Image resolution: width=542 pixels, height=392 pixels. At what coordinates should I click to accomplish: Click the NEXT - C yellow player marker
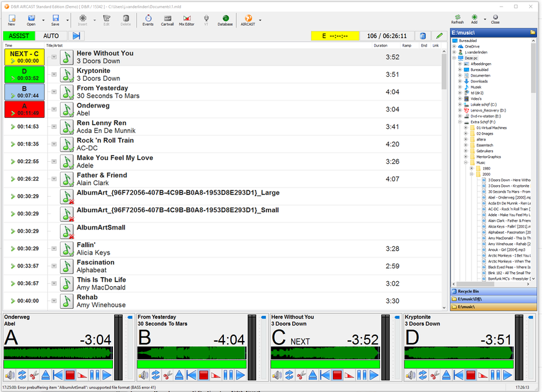pos(25,57)
